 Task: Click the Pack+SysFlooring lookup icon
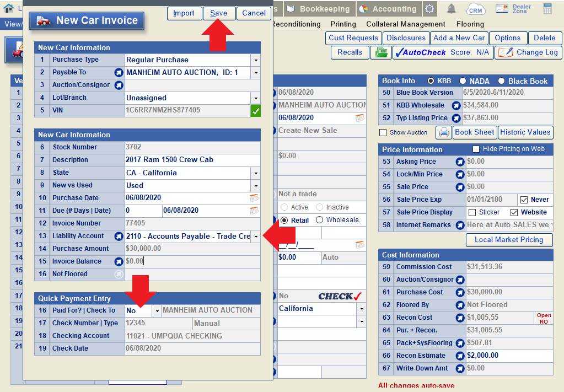coord(460,343)
